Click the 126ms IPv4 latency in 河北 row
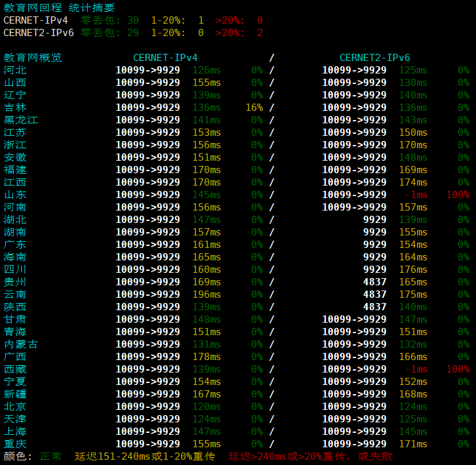 point(207,70)
